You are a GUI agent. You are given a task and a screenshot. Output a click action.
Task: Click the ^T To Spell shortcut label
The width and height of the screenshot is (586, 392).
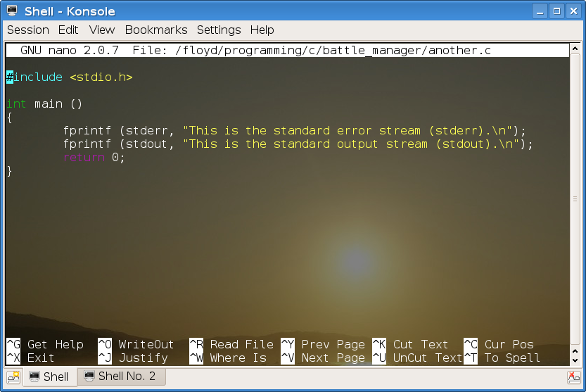502,358
